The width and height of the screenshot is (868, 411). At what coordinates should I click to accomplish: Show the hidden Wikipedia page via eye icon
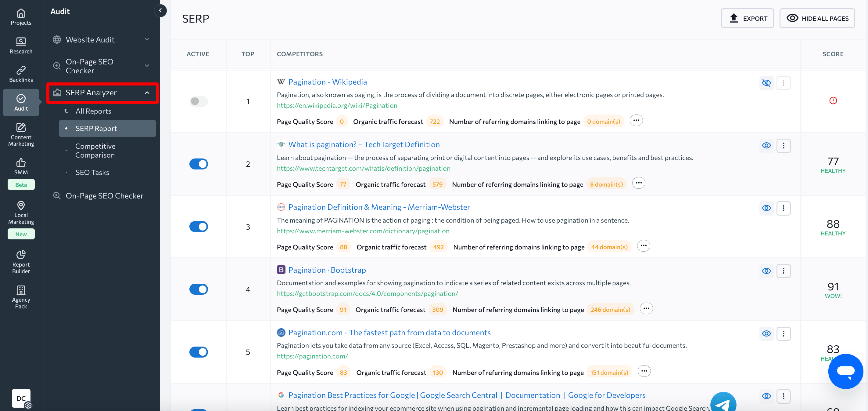(x=766, y=83)
